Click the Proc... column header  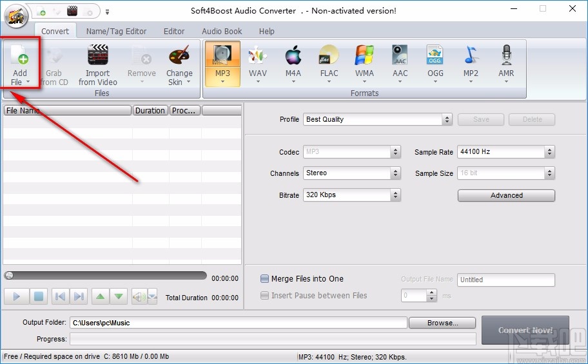tap(185, 110)
